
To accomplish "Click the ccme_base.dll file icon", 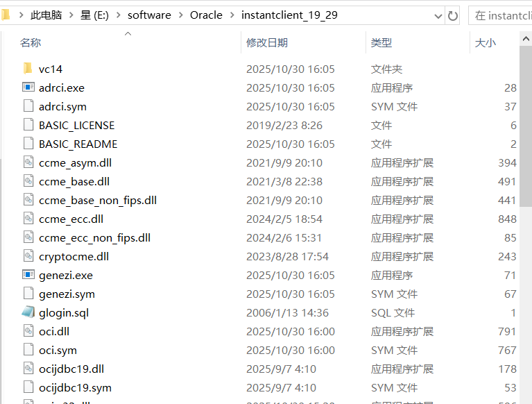I will (28, 181).
